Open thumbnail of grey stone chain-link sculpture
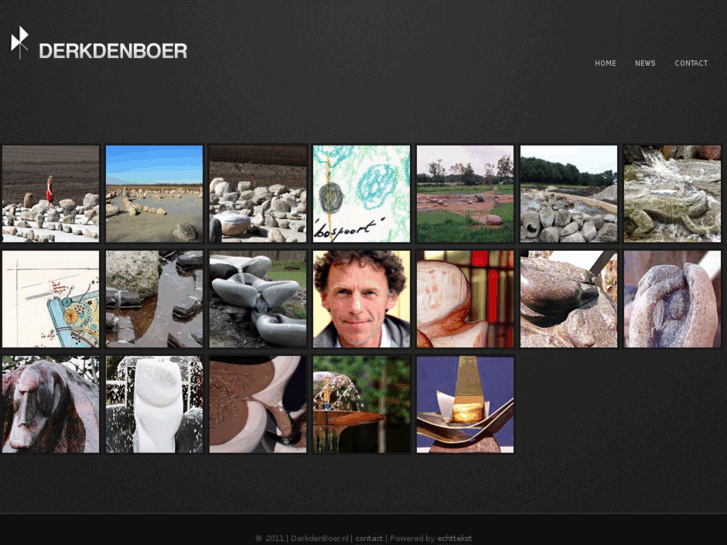 [x=258, y=299]
